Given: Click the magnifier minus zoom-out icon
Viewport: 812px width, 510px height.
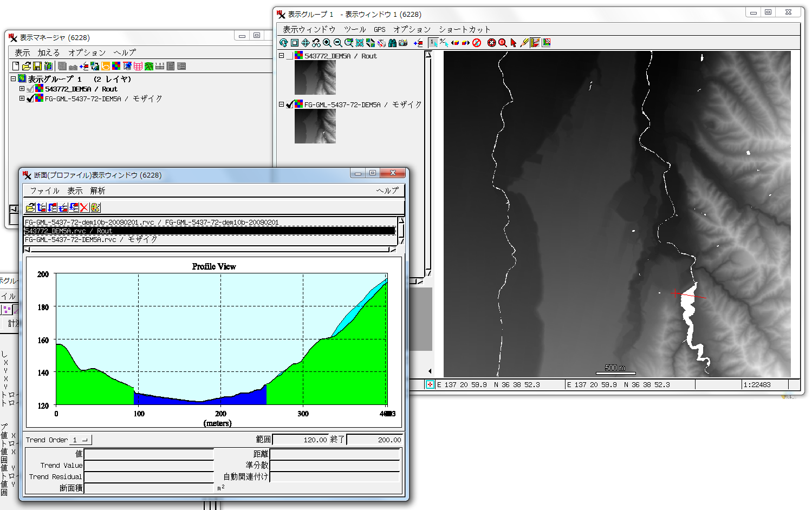Looking at the screenshot, I should pos(338,43).
